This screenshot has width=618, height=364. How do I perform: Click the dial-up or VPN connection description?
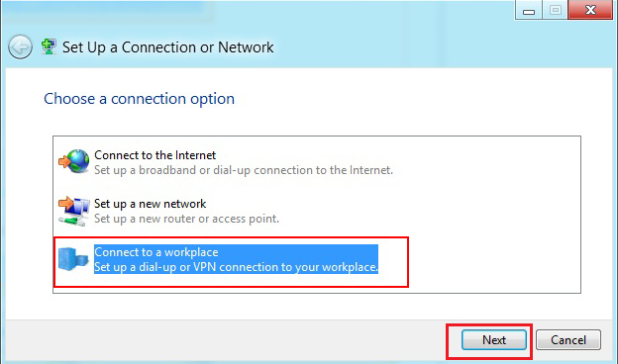pyautogui.click(x=236, y=267)
